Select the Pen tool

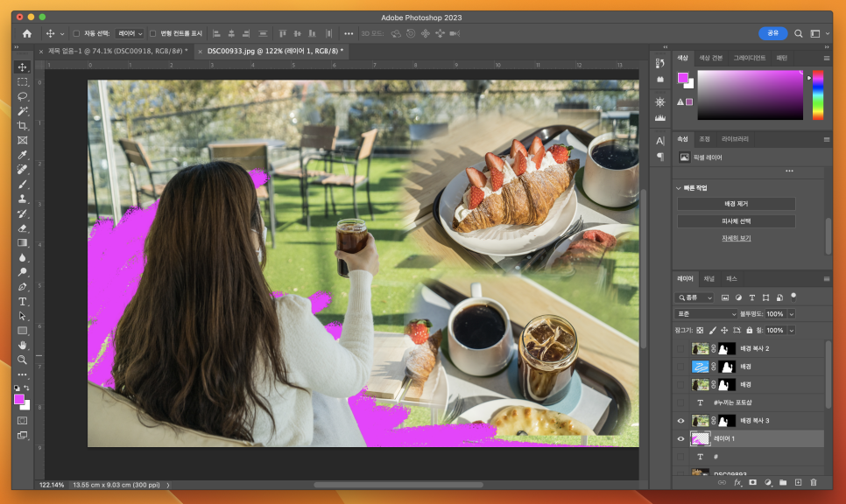click(22, 287)
